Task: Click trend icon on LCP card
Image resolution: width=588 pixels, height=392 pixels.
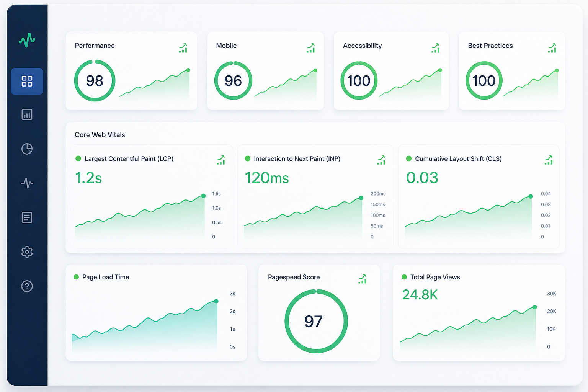Action: [221, 160]
